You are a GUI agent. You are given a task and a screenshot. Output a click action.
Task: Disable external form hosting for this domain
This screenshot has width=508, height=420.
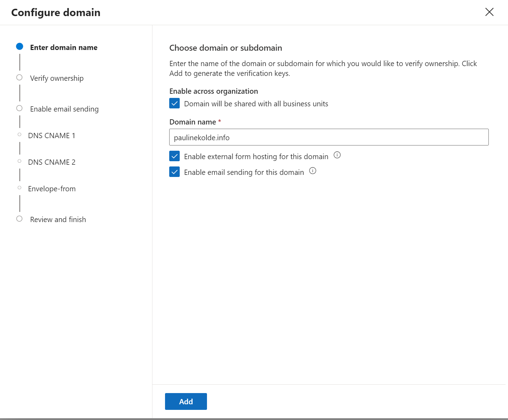click(174, 156)
